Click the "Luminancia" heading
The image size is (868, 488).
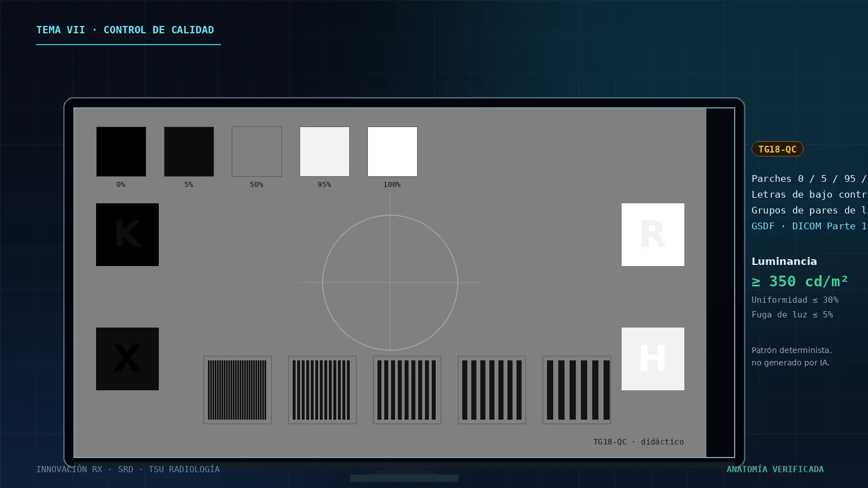pos(784,262)
